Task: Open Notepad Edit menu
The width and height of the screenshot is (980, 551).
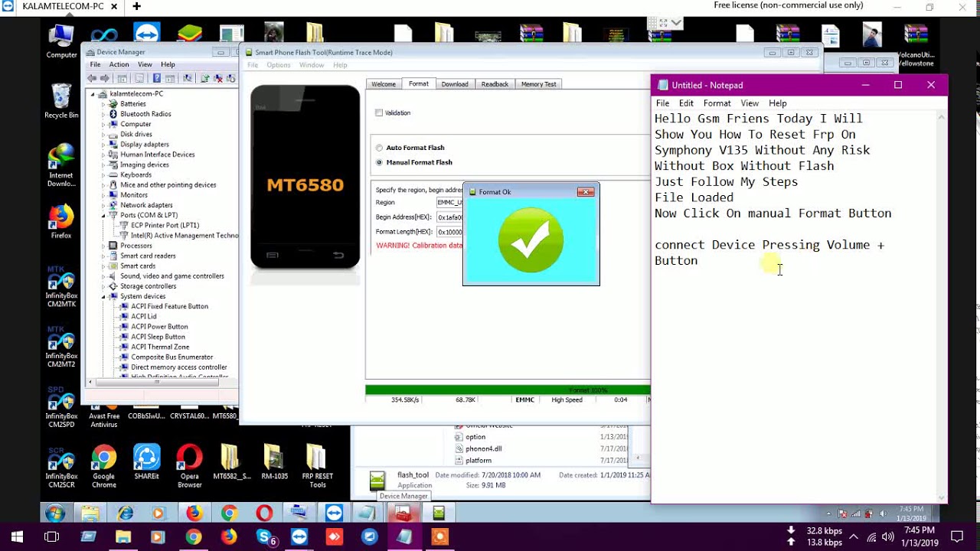Action: pos(686,103)
